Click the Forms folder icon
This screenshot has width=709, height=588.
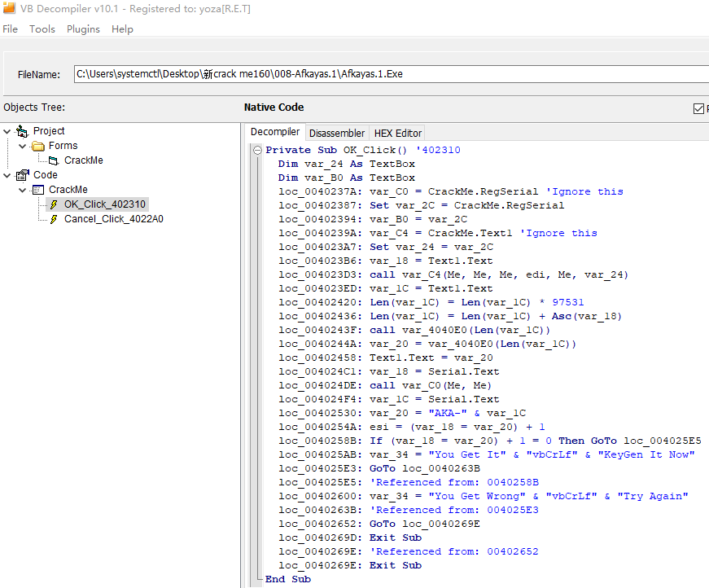pos(38,146)
